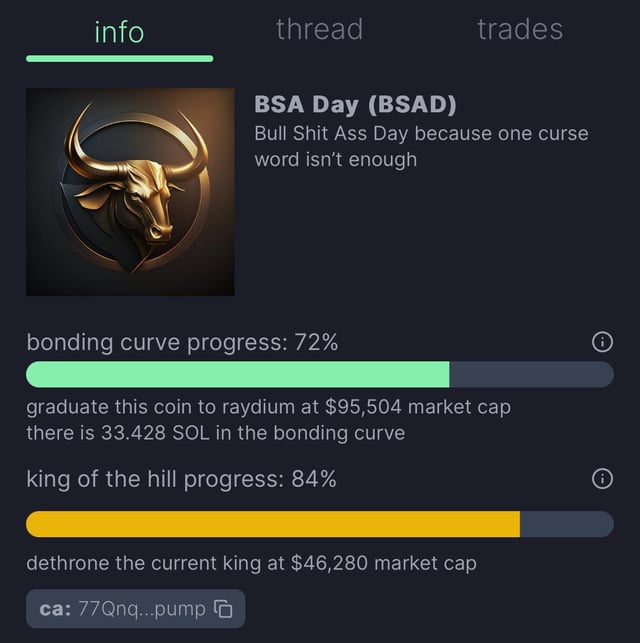Open the trades tab
This screenshot has height=643, width=640.
(x=519, y=30)
